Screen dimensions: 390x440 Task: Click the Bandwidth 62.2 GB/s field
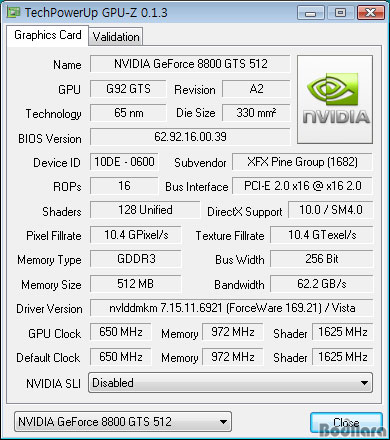coord(322,284)
